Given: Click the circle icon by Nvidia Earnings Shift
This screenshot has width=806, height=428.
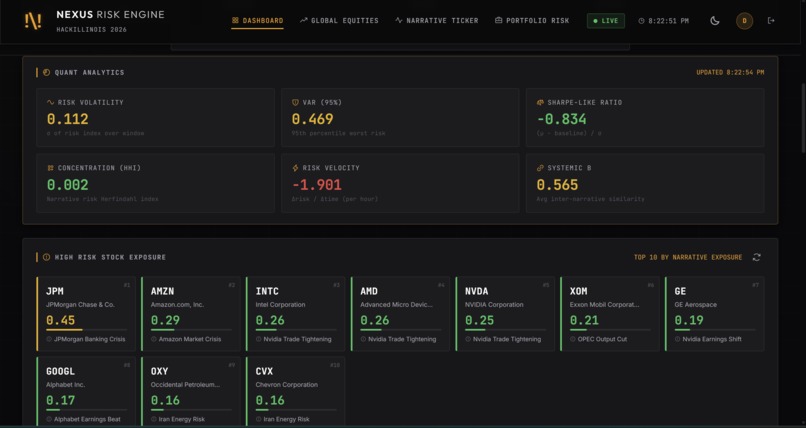Looking at the screenshot, I should 677,339.
